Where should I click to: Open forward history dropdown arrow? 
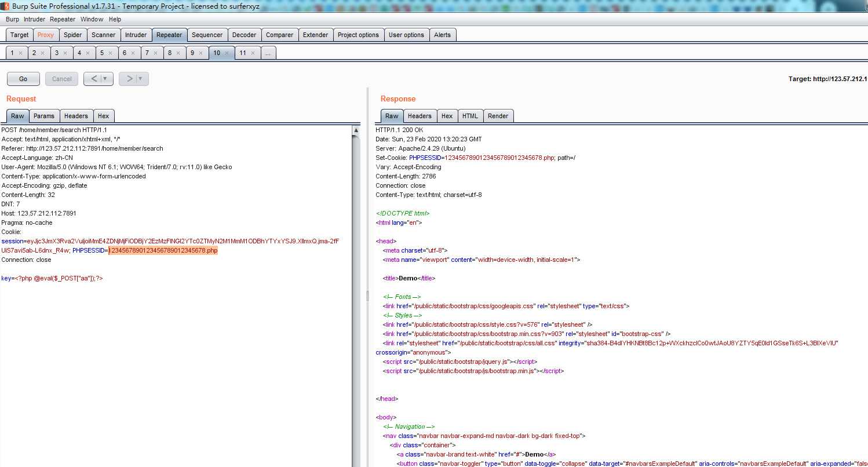click(141, 79)
